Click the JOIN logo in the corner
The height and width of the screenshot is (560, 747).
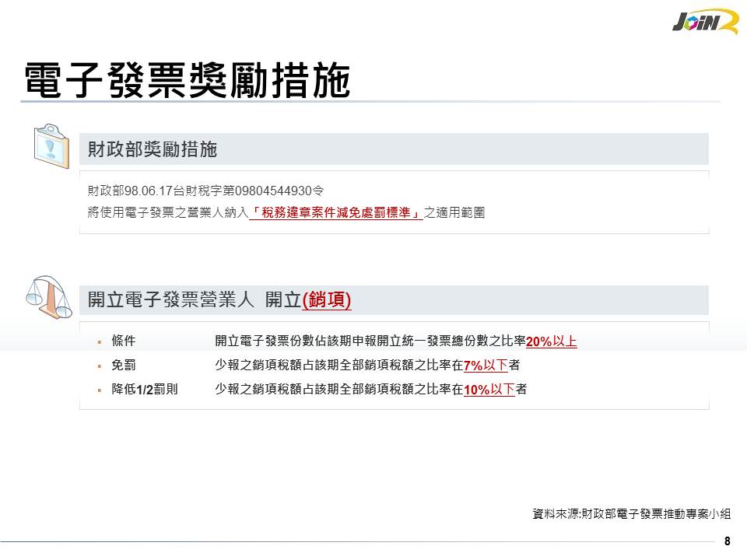click(x=703, y=21)
